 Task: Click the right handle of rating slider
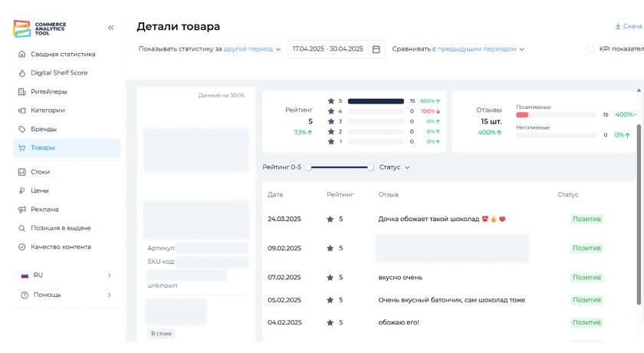[370, 167]
